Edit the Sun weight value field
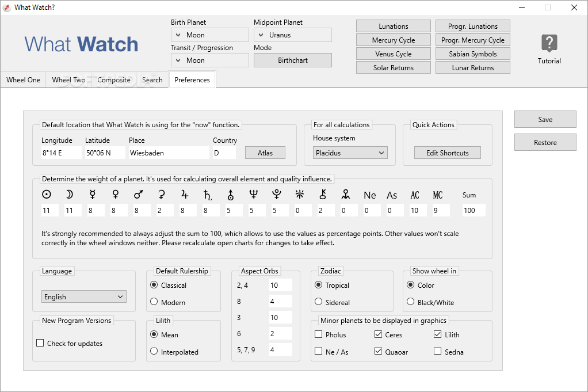This screenshot has height=392, width=588. pos(50,210)
